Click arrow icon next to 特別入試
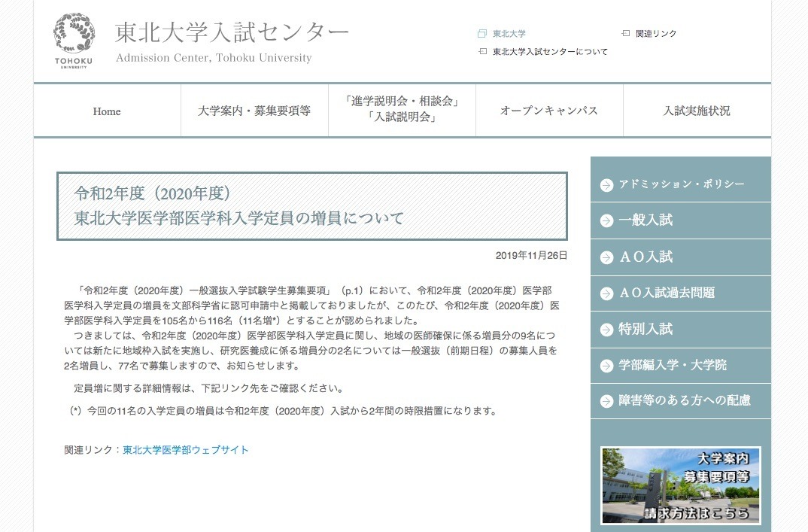Viewport: 808px width, 532px height. pyautogui.click(x=607, y=330)
